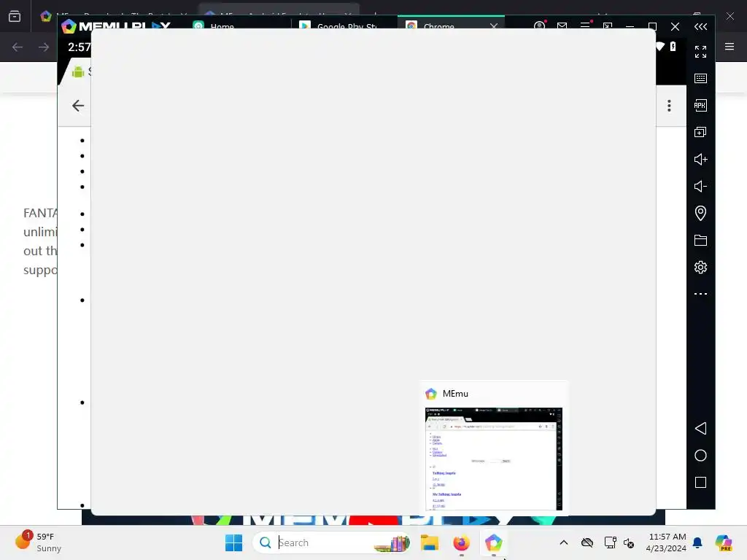This screenshot has width=747, height=560.
Task: Go back in the Firefox window
Action: click(18, 47)
